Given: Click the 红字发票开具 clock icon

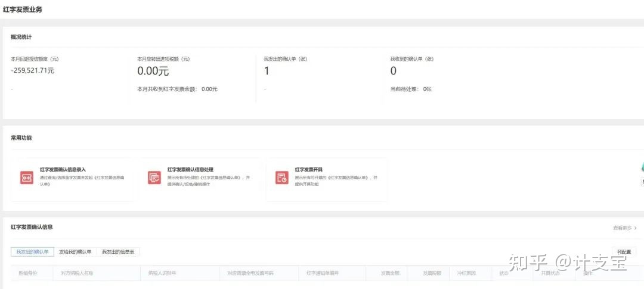Looking at the screenshot, I should [x=281, y=178].
